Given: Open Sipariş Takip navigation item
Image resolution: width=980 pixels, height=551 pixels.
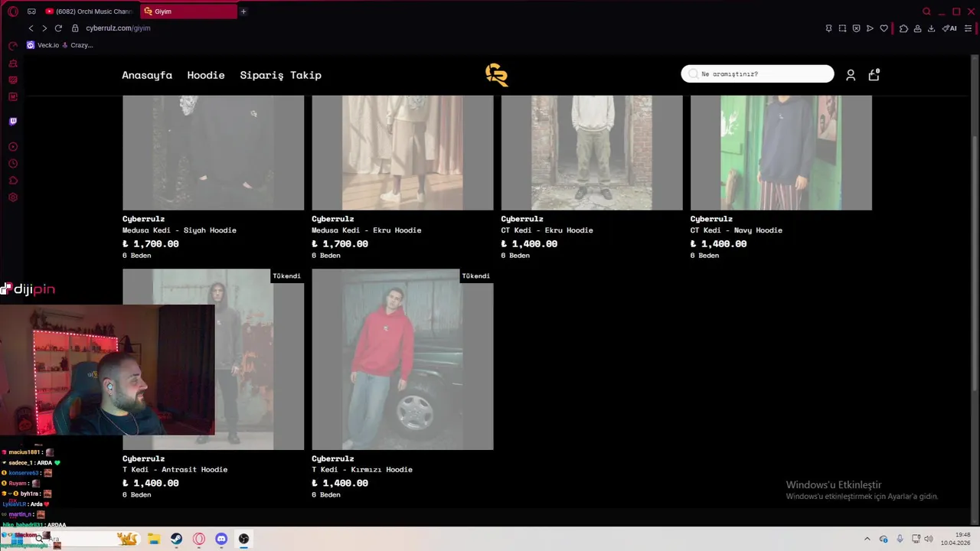Looking at the screenshot, I should [x=280, y=75].
